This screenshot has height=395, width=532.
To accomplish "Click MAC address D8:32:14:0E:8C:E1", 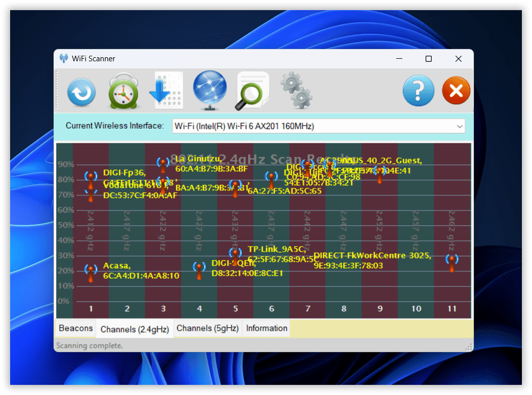I will tap(247, 273).
